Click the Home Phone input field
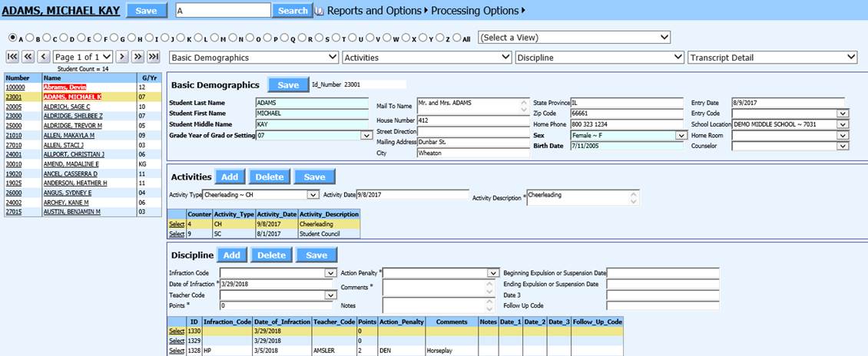Image resolution: width=868 pixels, height=356 pixels. (x=624, y=124)
